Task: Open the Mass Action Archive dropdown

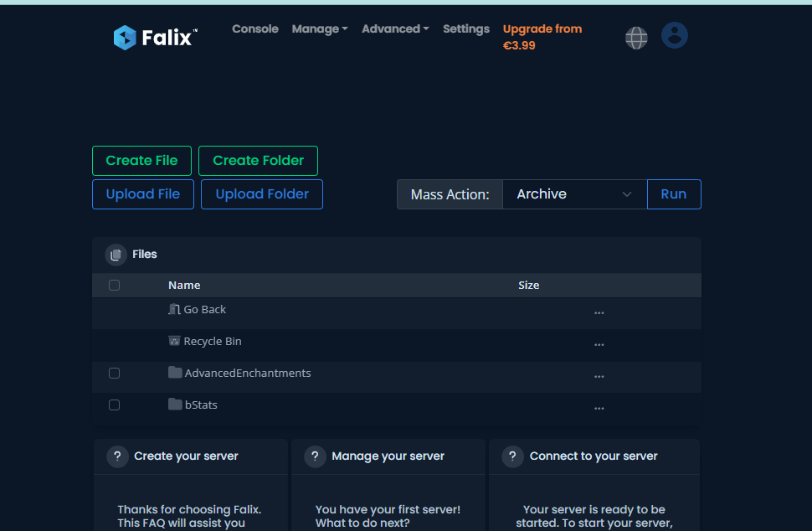Action: point(575,194)
